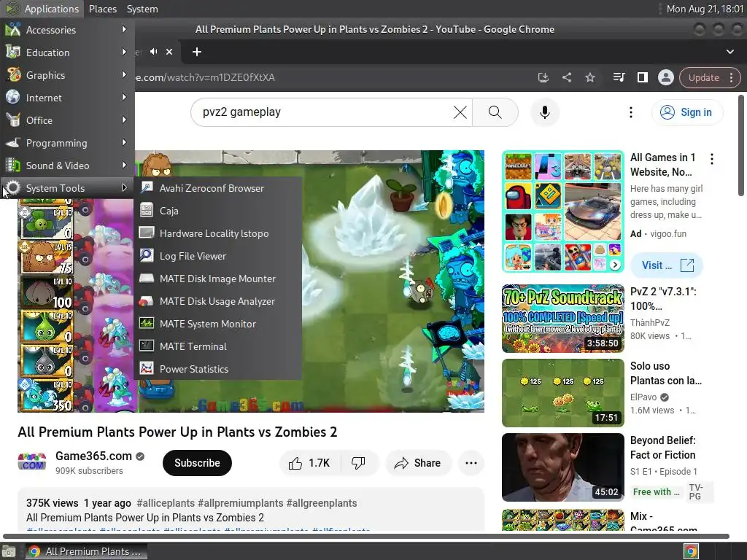
Task: Click the horizontal scrollbar at bottom
Action: [x=366, y=536]
